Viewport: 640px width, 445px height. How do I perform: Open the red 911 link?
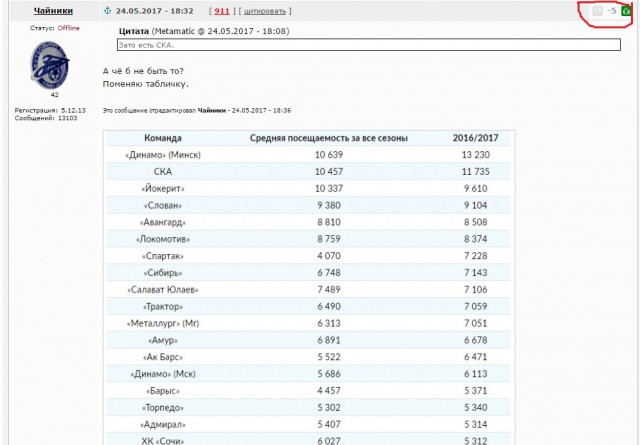(222, 11)
